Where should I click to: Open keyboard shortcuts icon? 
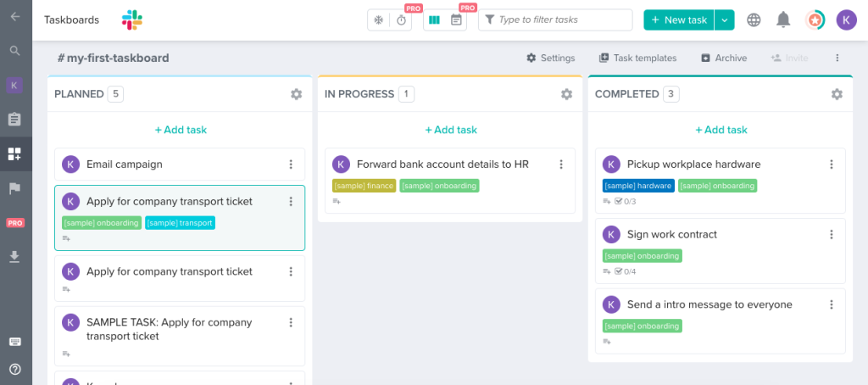pyautogui.click(x=15, y=342)
